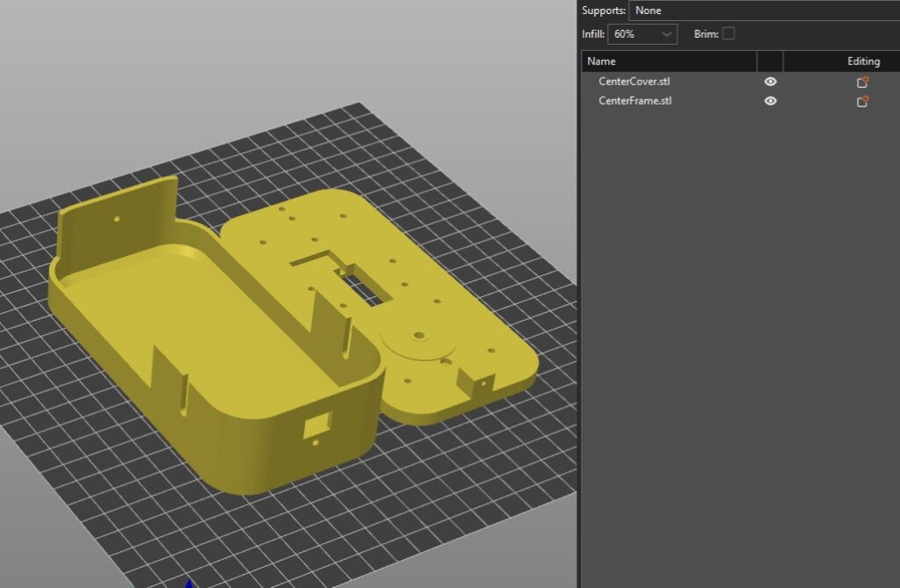Viewport: 900px width, 588px height.
Task: Click the editing icon for CenterCover.stl
Action: pos(862,82)
